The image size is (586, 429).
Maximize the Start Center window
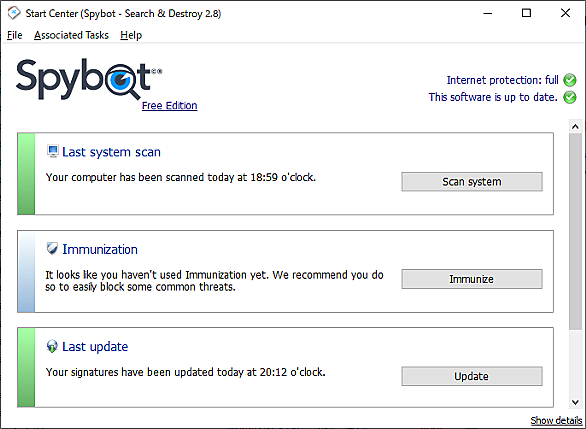tap(526, 13)
